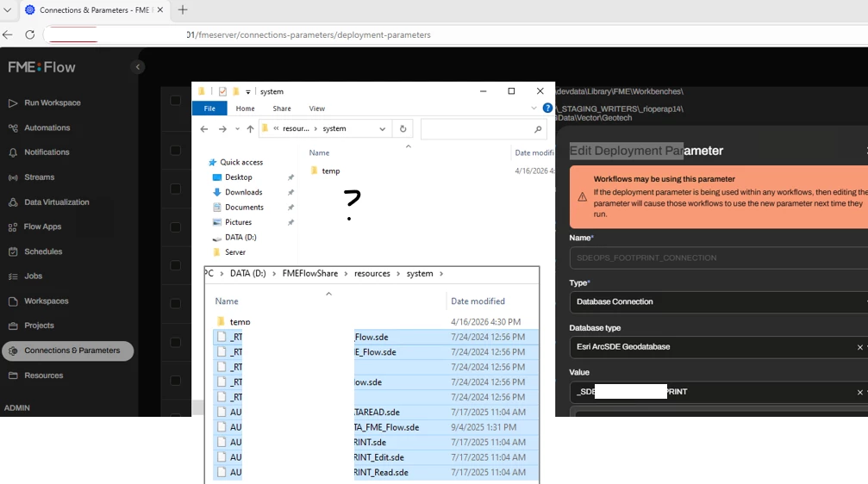Click the browser address bar URL
Screen dimensions: 868x484
309,34
